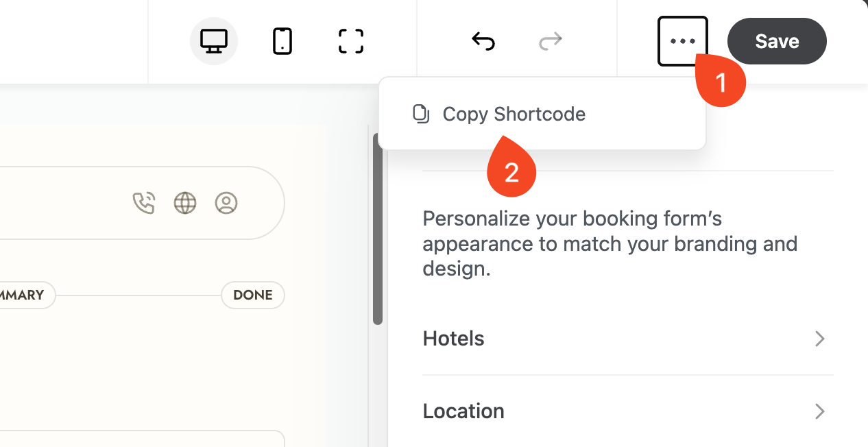Click the Hotels row chevron arrow

coord(819,339)
